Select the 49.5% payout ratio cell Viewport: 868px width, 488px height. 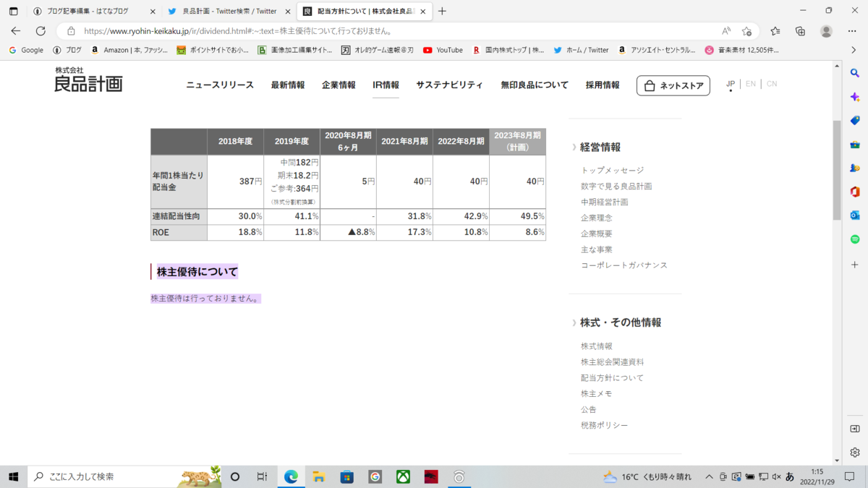[x=517, y=216]
